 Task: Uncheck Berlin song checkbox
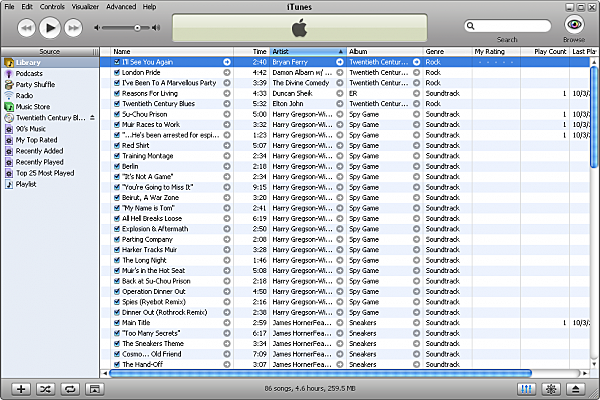point(117,166)
